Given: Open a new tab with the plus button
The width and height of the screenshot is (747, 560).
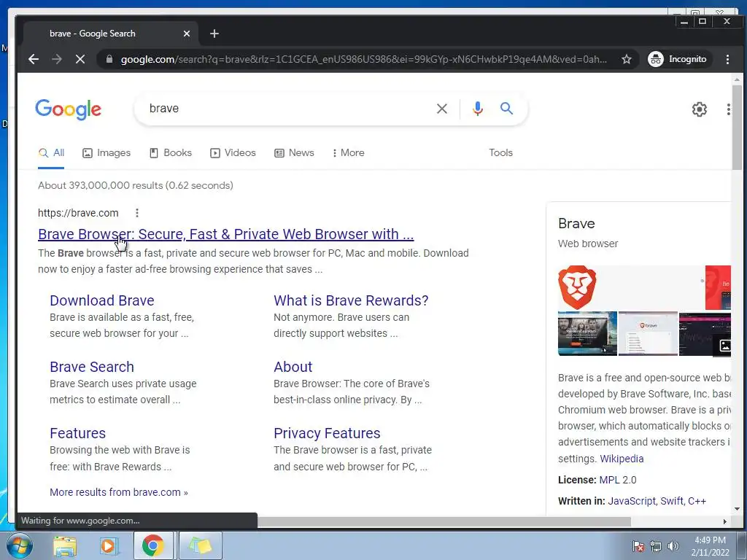Looking at the screenshot, I should 214,34.
